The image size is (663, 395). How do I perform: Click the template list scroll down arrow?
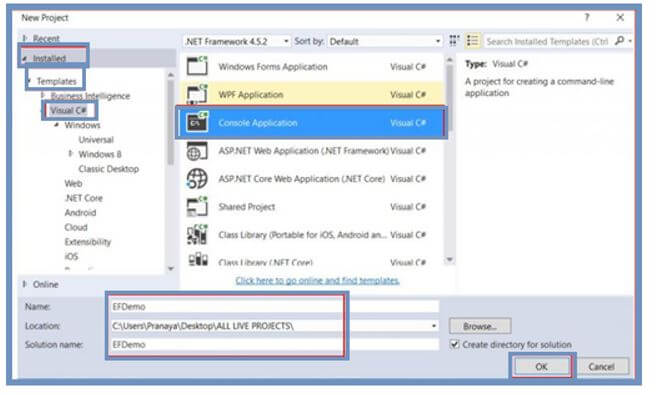[x=449, y=259]
